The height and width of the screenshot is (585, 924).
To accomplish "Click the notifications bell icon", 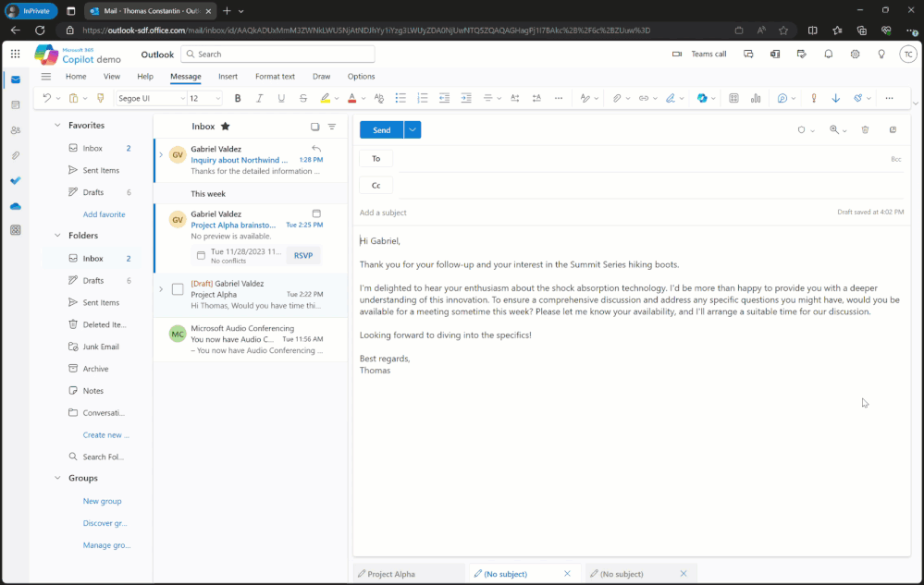I will tap(829, 55).
